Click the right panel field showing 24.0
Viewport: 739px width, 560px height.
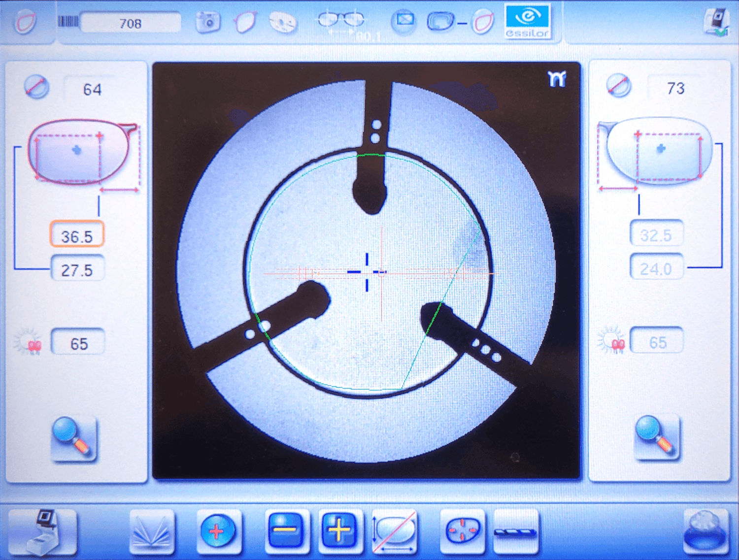[x=656, y=268]
